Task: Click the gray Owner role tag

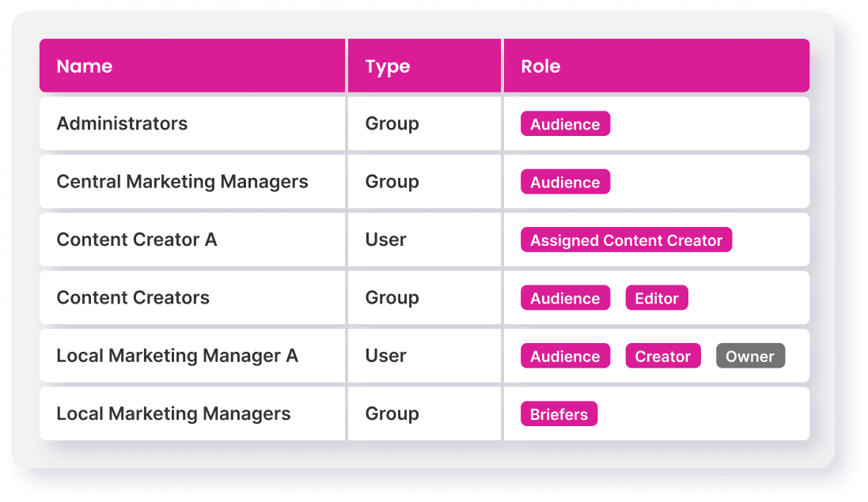Action: pos(750,357)
